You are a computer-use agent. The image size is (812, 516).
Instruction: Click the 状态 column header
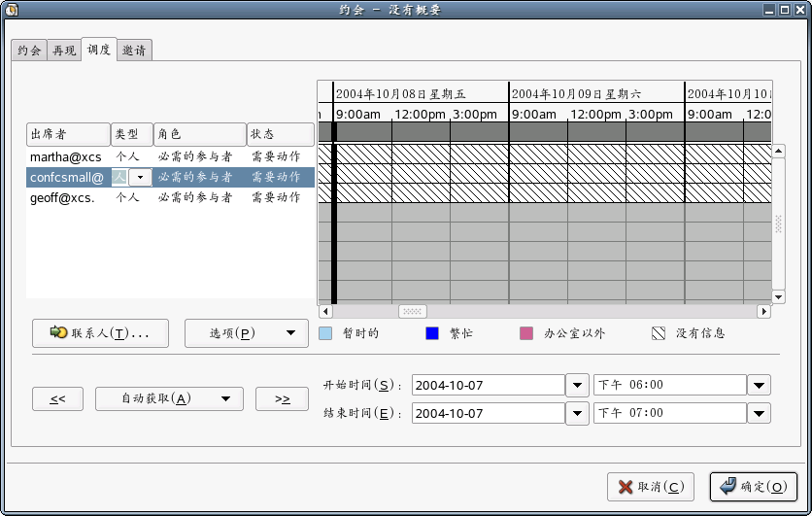(x=281, y=134)
